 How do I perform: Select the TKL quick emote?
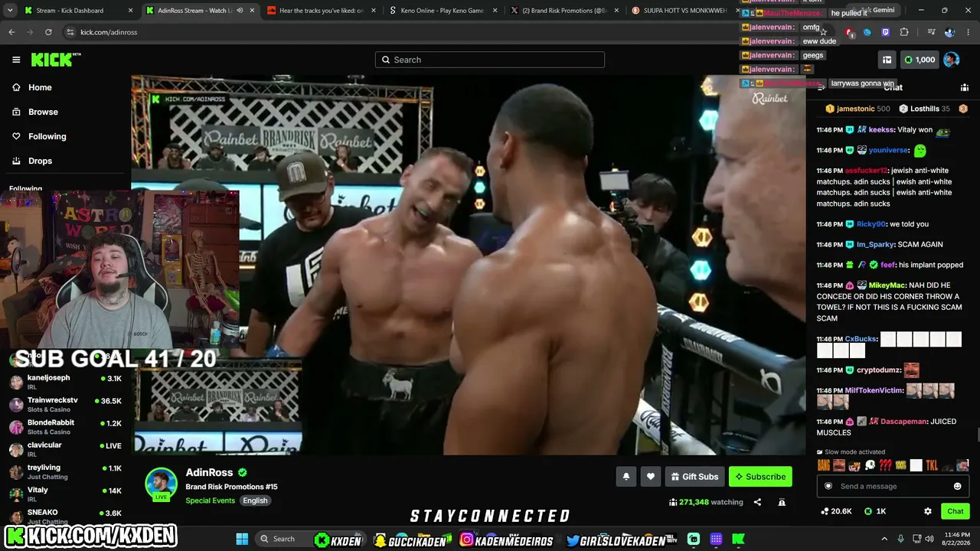pos(932,465)
